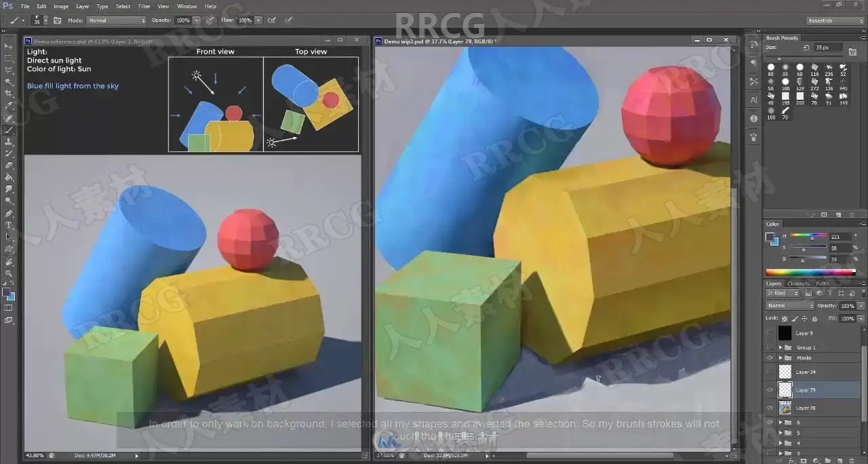Show Layer 34 visibility box
Viewport: 868px width, 464px height.
(x=770, y=372)
